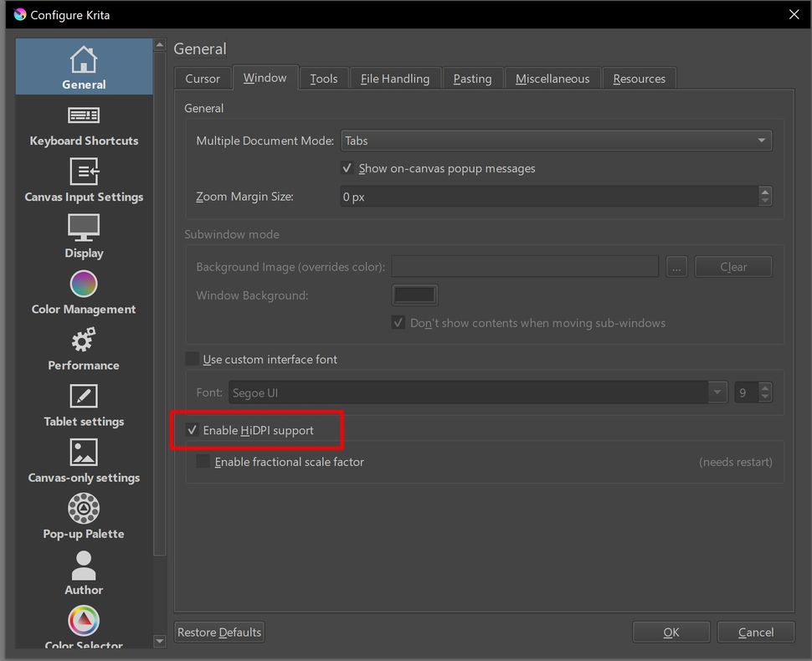The height and width of the screenshot is (661, 812).
Task: Increase Zoom Margin Size with the stepper
Action: pyautogui.click(x=764, y=192)
